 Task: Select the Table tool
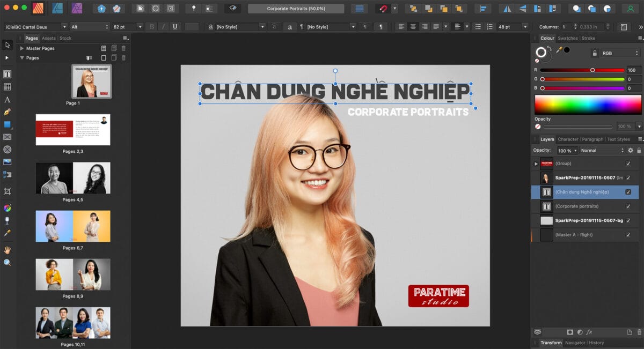8,87
